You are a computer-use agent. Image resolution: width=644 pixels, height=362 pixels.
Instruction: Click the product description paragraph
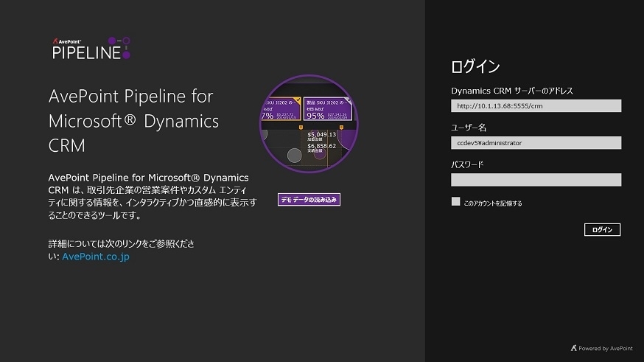(153, 196)
